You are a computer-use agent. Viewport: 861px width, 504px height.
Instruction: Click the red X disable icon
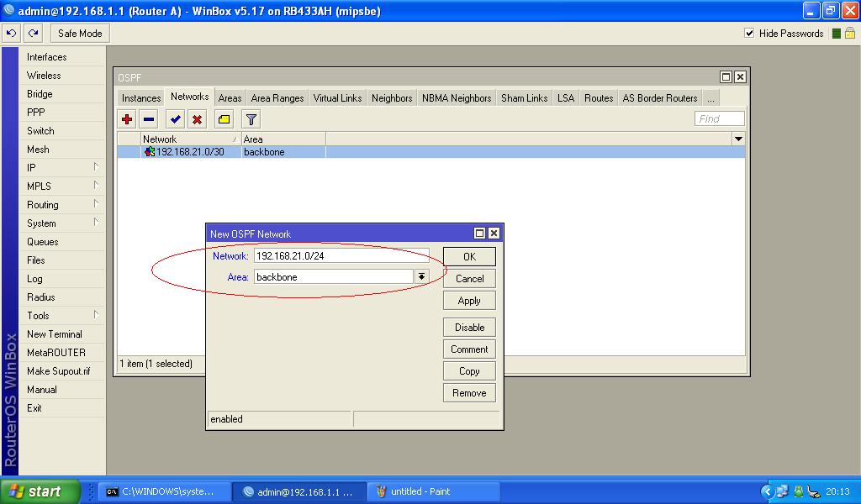[x=197, y=119]
